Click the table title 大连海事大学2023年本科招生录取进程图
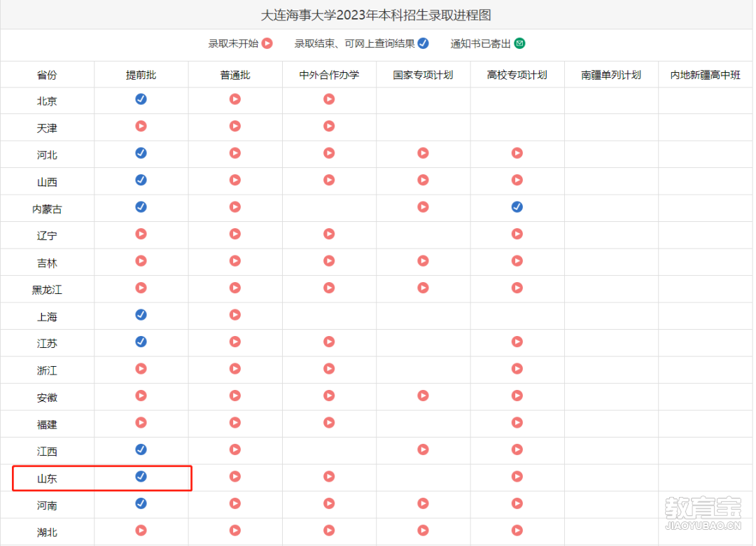 376,15
